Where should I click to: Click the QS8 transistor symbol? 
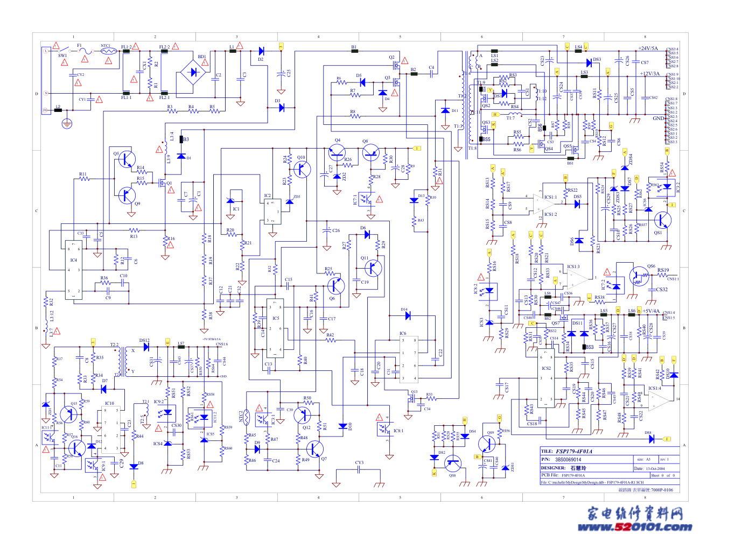point(453,463)
